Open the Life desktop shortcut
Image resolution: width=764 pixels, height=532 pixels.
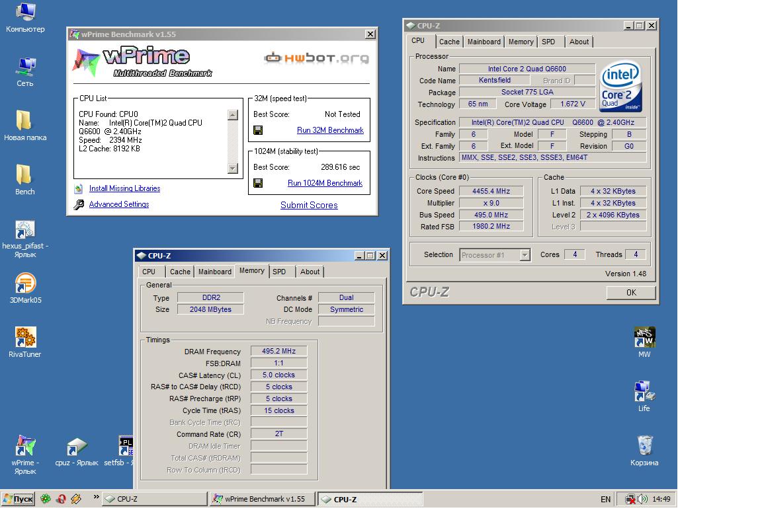coord(644,397)
